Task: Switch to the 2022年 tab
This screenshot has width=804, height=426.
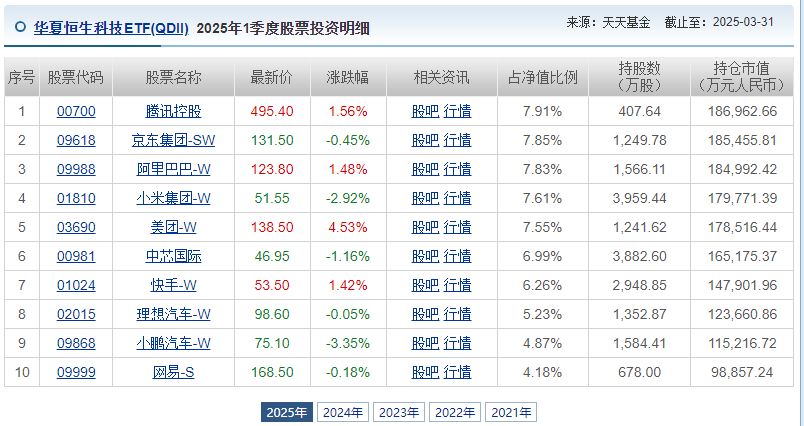Action: click(x=455, y=412)
